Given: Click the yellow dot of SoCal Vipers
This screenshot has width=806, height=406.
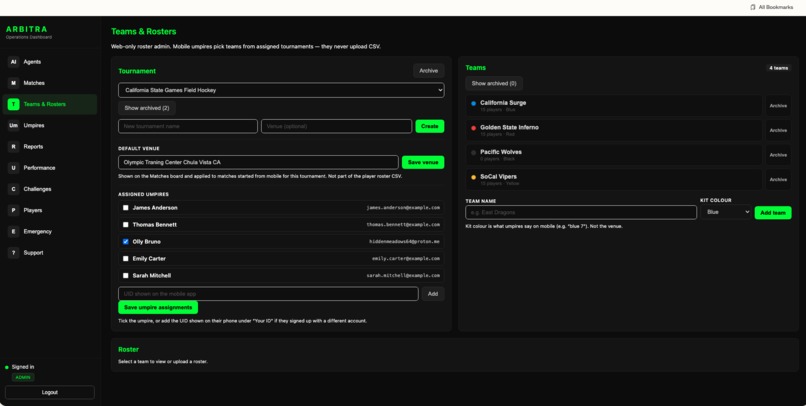Looking at the screenshot, I should click(473, 177).
